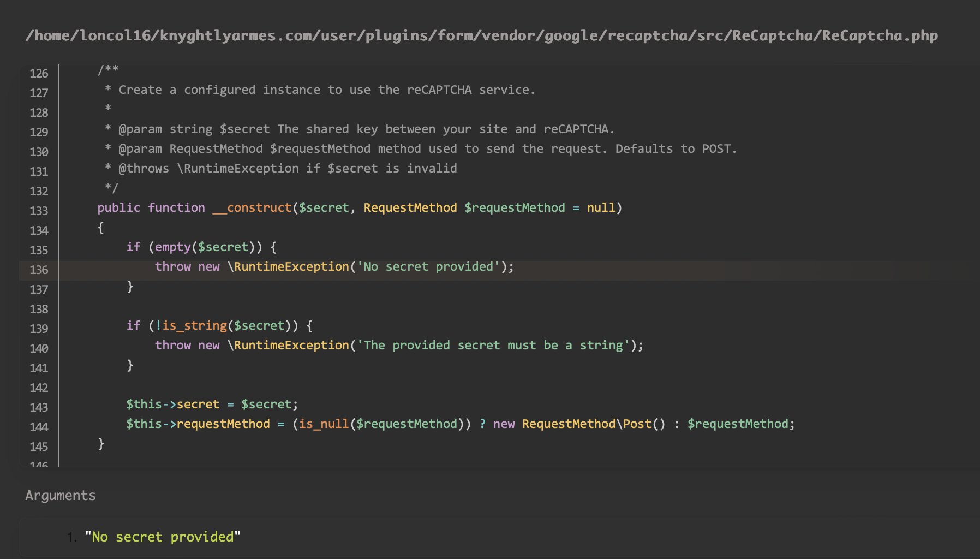Click the '@param RequestMethod $requestMethod' comment line

click(x=421, y=149)
